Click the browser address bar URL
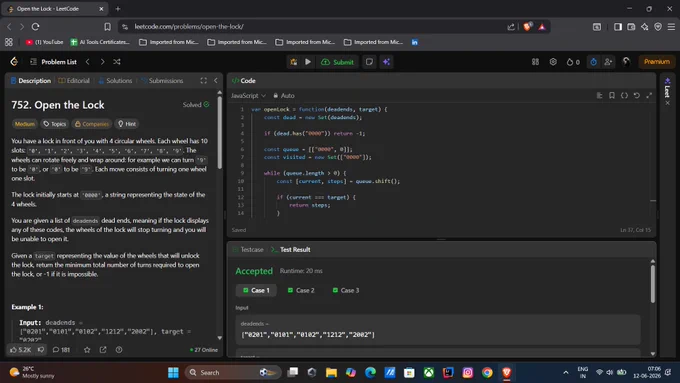This screenshot has width=680, height=383. 189,27
